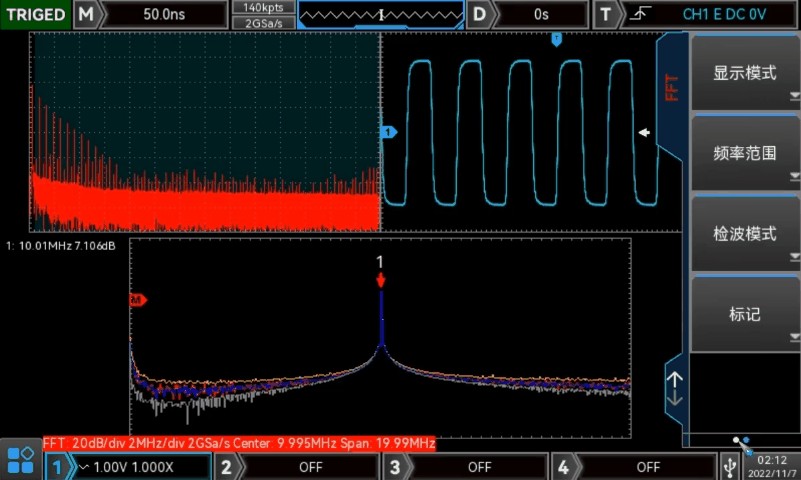Expand the 检波模式 detection mode menu
Screen dimensions: 801x480
tap(744, 234)
